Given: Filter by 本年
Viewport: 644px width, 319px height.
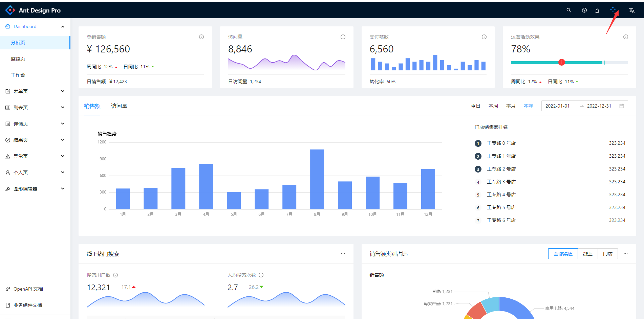Looking at the screenshot, I should [528, 106].
